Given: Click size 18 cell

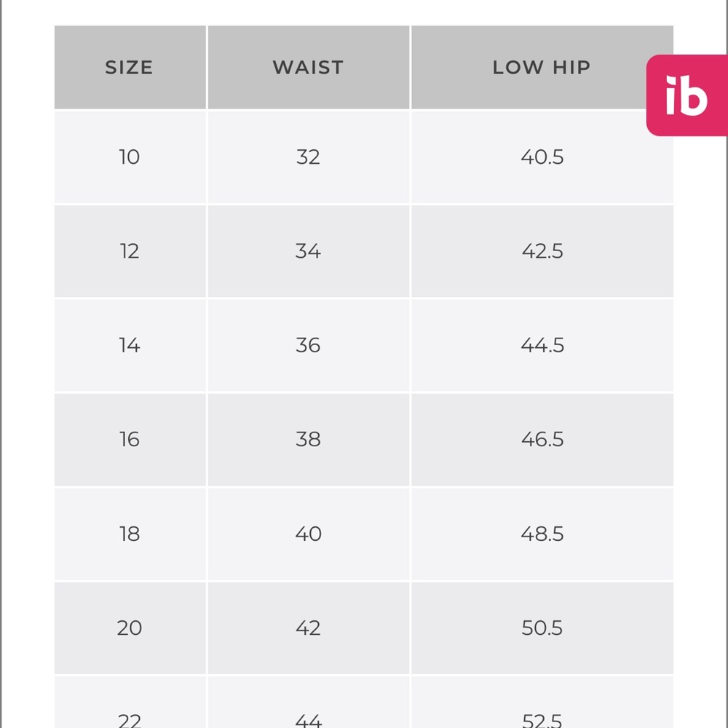Looking at the screenshot, I should tap(130, 534).
